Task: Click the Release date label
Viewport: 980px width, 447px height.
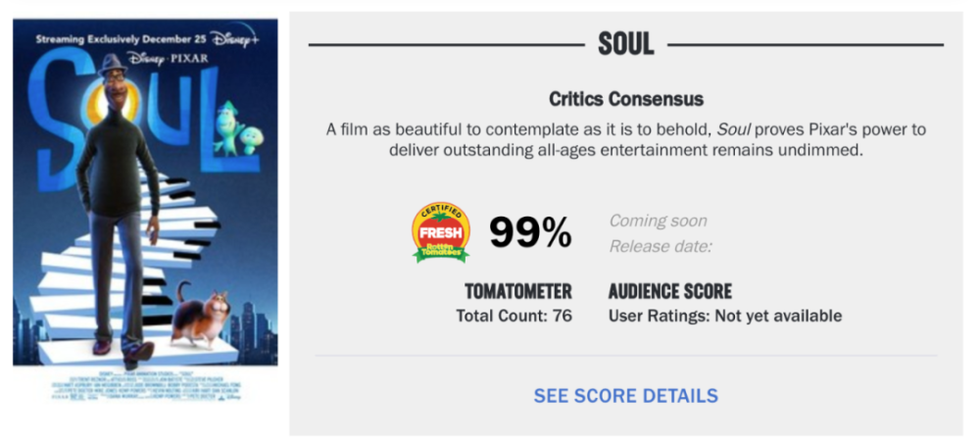Action: click(661, 246)
